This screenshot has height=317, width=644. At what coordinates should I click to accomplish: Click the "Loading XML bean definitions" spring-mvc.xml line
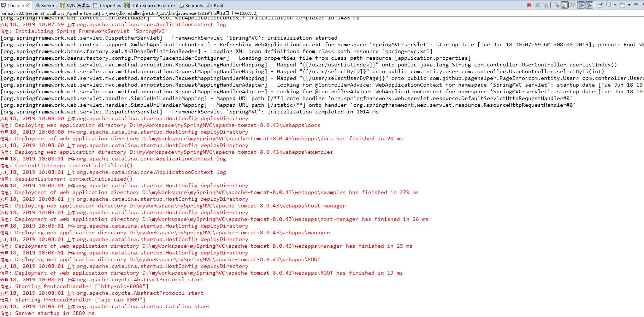click(x=217, y=51)
